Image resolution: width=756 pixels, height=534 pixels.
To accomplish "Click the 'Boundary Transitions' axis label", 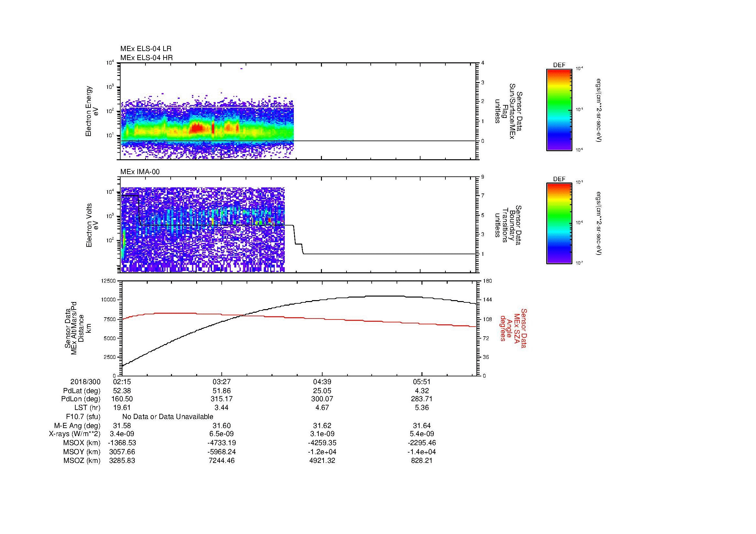I will click(508, 225).
